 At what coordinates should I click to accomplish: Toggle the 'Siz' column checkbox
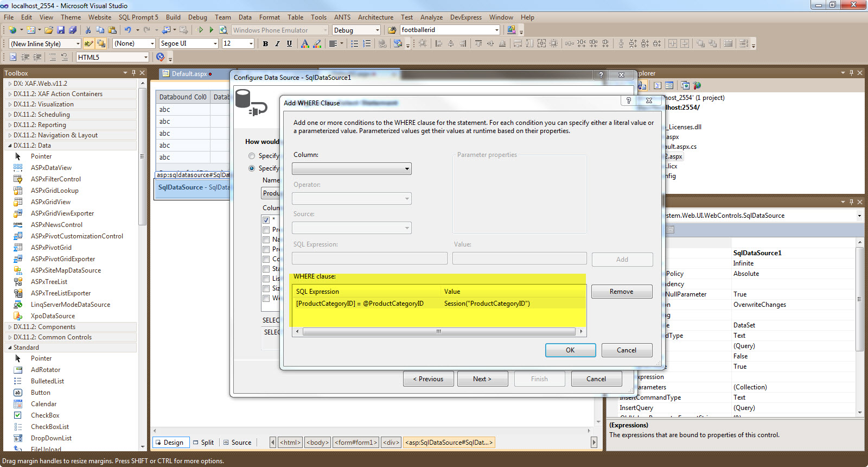click(x=266, y=288)
